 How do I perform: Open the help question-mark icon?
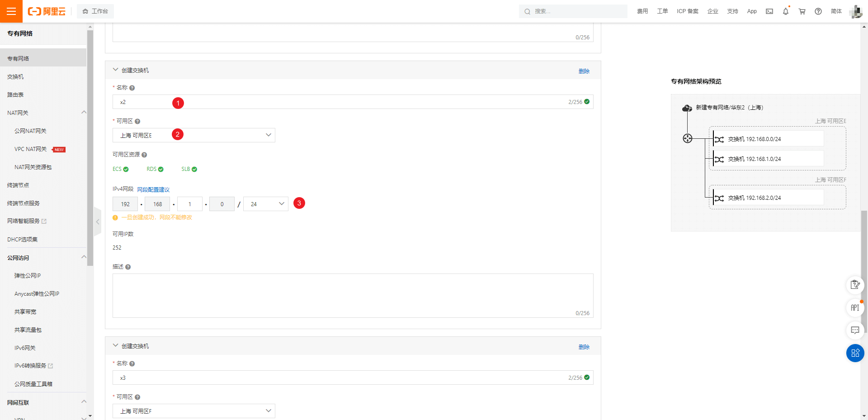click(818, 11)
